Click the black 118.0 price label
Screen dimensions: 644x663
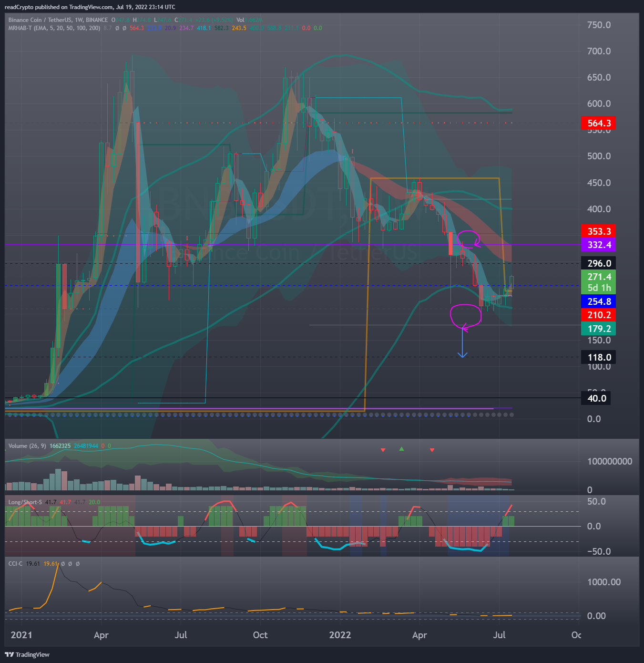coord(599,357)
